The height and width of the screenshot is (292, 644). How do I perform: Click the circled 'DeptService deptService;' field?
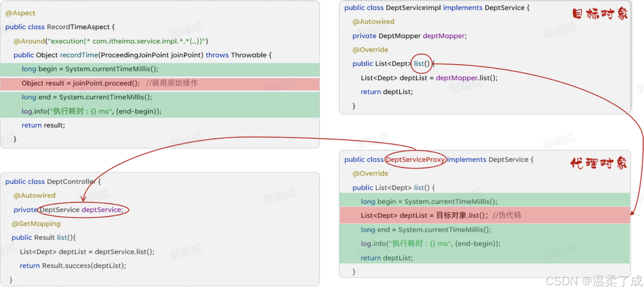[x=83, y=210]
